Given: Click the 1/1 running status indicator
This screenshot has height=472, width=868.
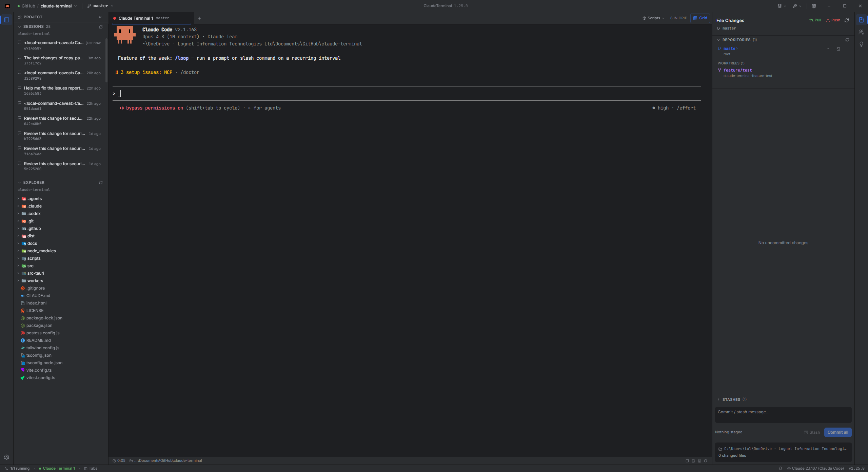Looking at the screenshot, I should tap(17, 469).
